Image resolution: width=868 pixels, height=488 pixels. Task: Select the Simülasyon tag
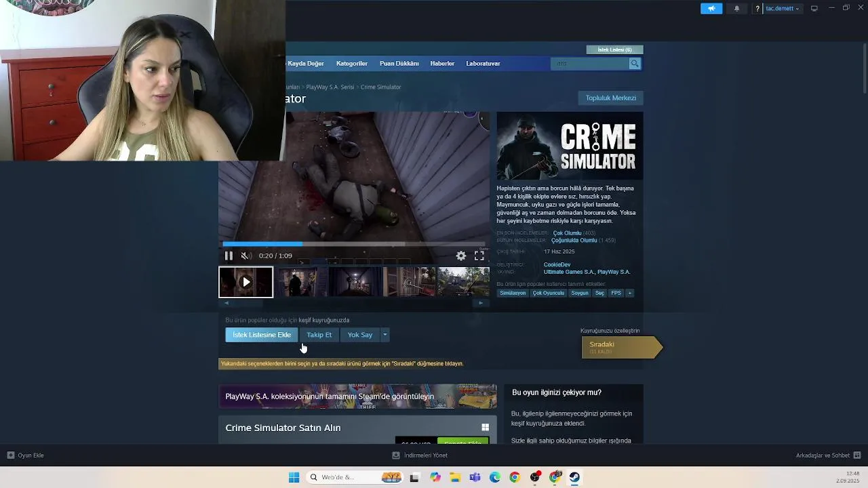(x=513, y=293)
